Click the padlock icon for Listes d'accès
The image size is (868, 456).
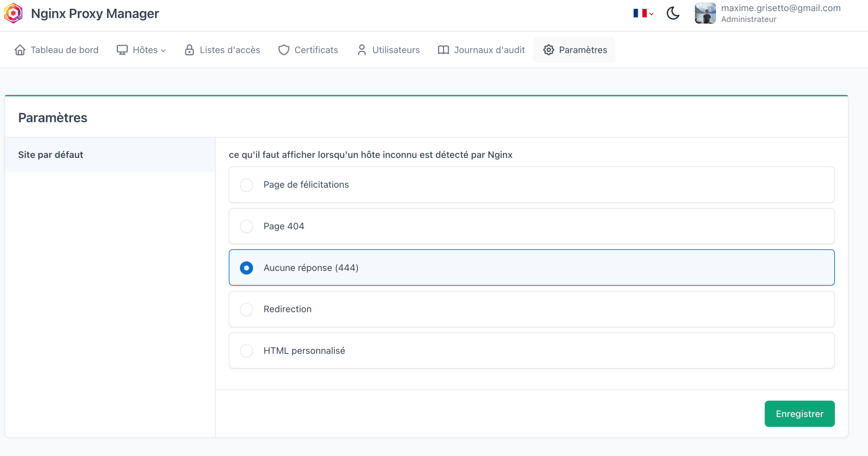coord(189,50)
